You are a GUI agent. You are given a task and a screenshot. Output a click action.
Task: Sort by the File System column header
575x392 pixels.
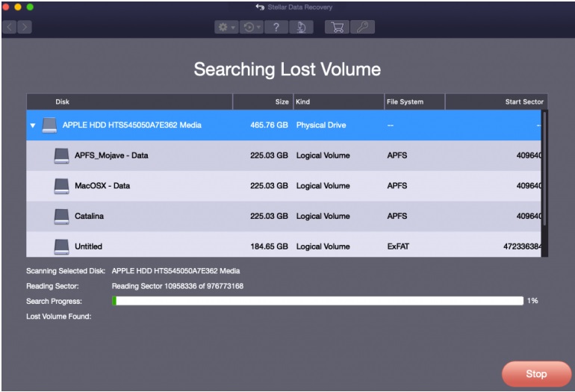point(414,102)
